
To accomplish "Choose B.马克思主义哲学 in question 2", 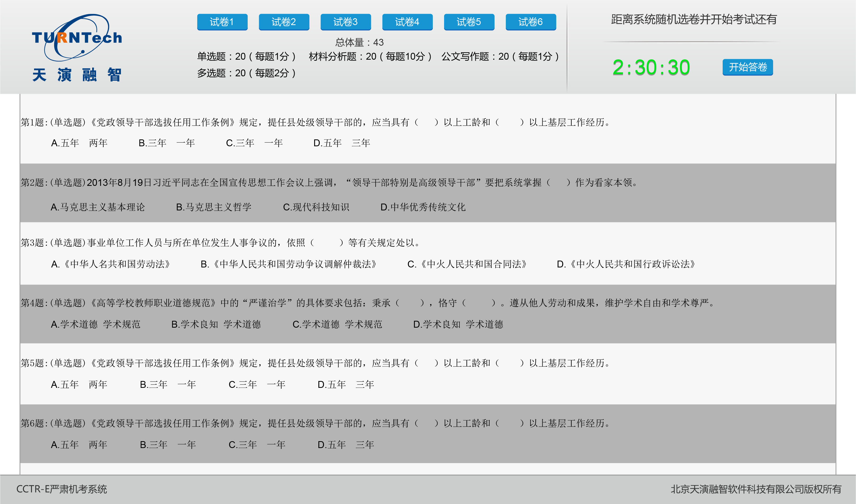I will click(x=214, y=207).
